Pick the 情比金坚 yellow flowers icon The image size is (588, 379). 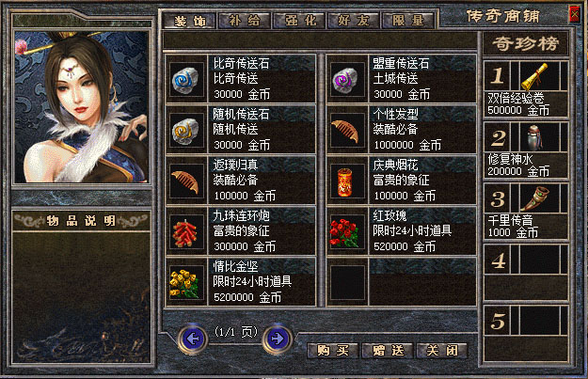tap(185, 283)
